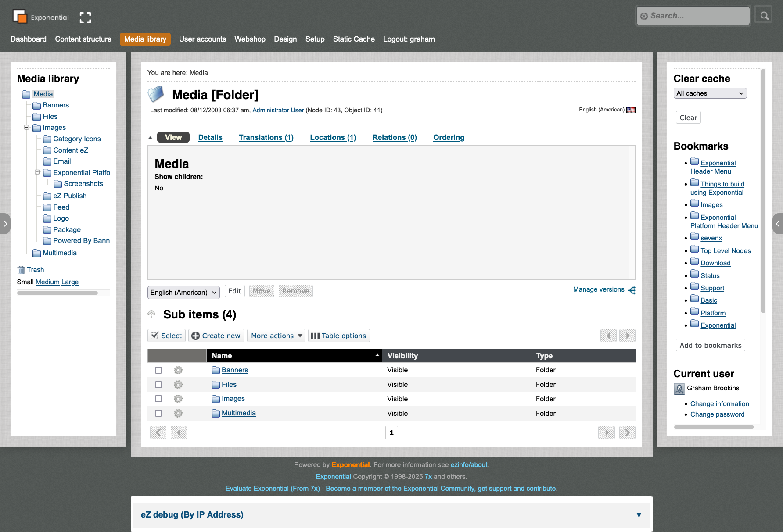Click the up-level icon beside Sub items
Viewport: 783px width, 532px height.
(152, 314)
